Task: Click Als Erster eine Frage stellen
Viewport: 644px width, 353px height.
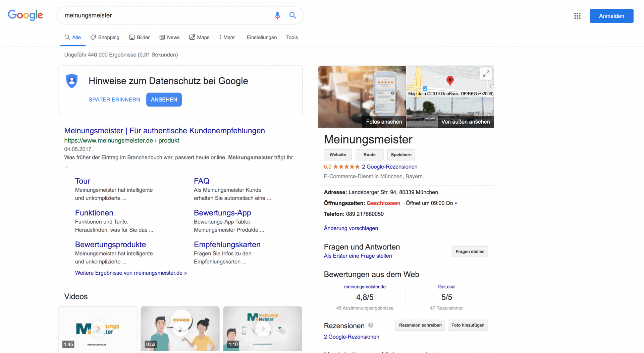Action: click(358, 256)
